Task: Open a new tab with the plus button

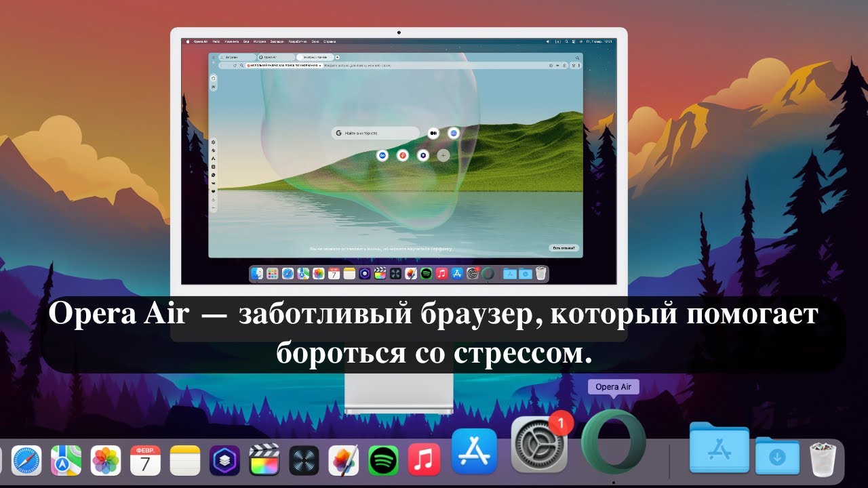Action: point(337,57)
